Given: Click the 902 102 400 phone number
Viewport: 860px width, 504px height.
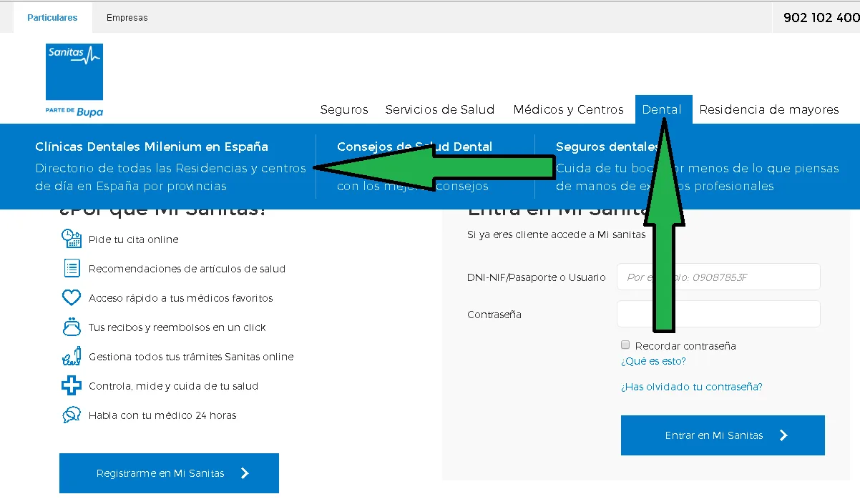Looking at the screenshot, I should coord(821,18).
